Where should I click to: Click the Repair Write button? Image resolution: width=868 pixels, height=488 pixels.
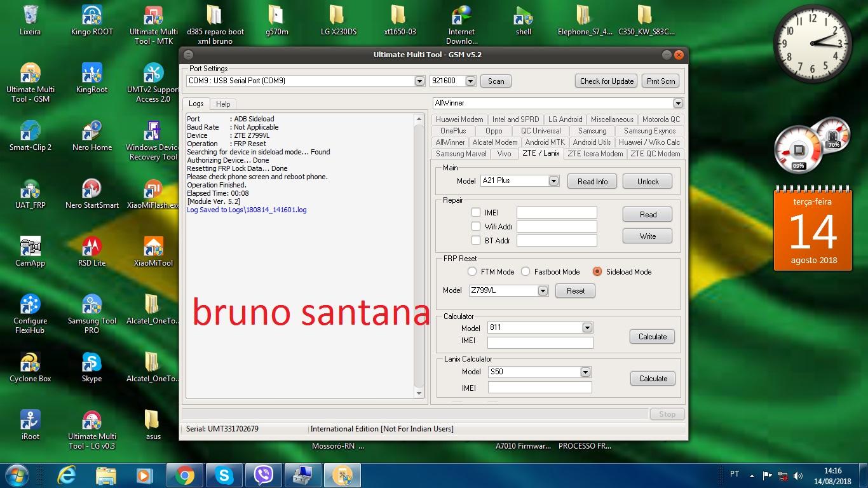[x=648, y=236]
